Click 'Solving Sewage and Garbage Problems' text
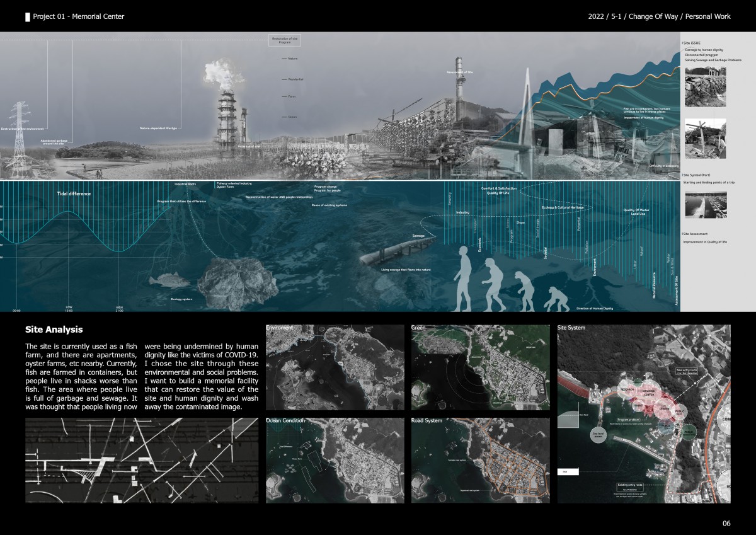 point(713,60)
